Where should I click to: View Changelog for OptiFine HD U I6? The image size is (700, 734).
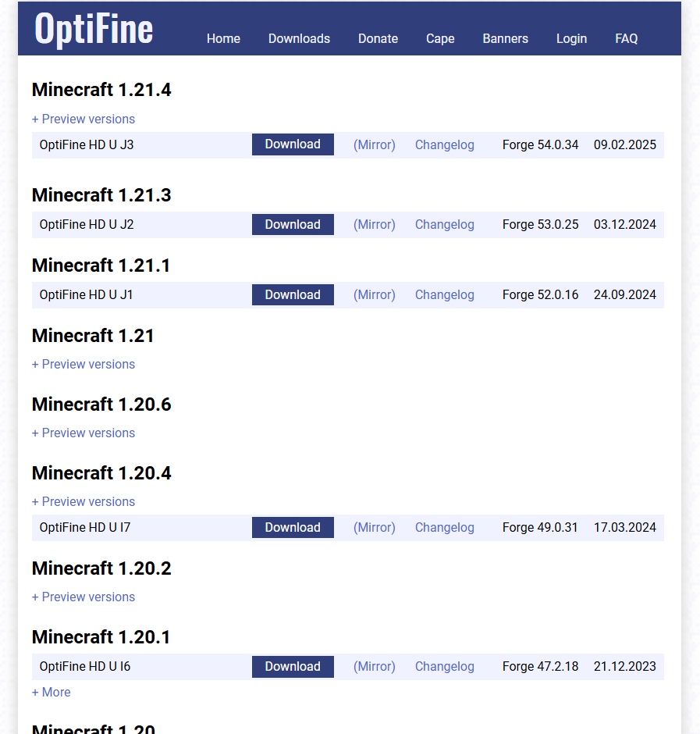445,667
